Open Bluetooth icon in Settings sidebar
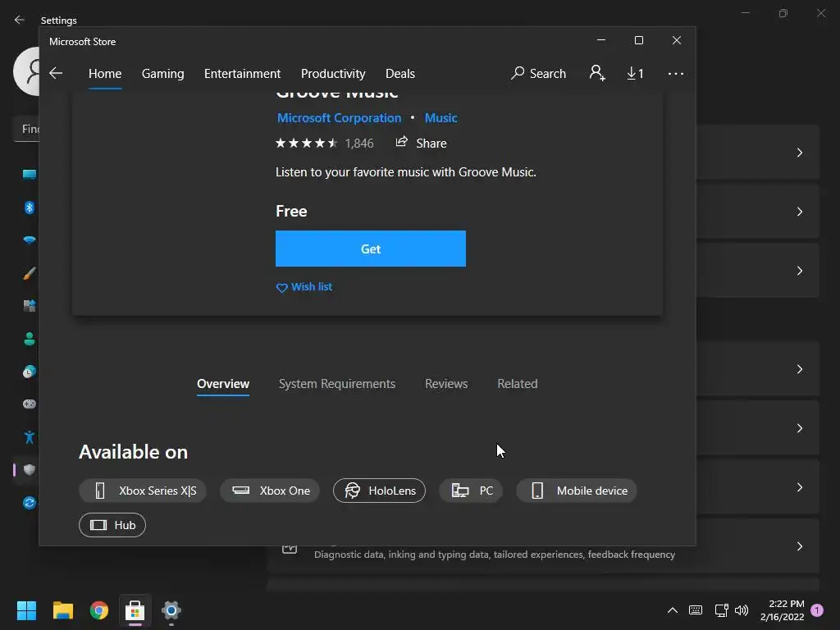Viewport: 840px width, 630px height. pos(30,208)
